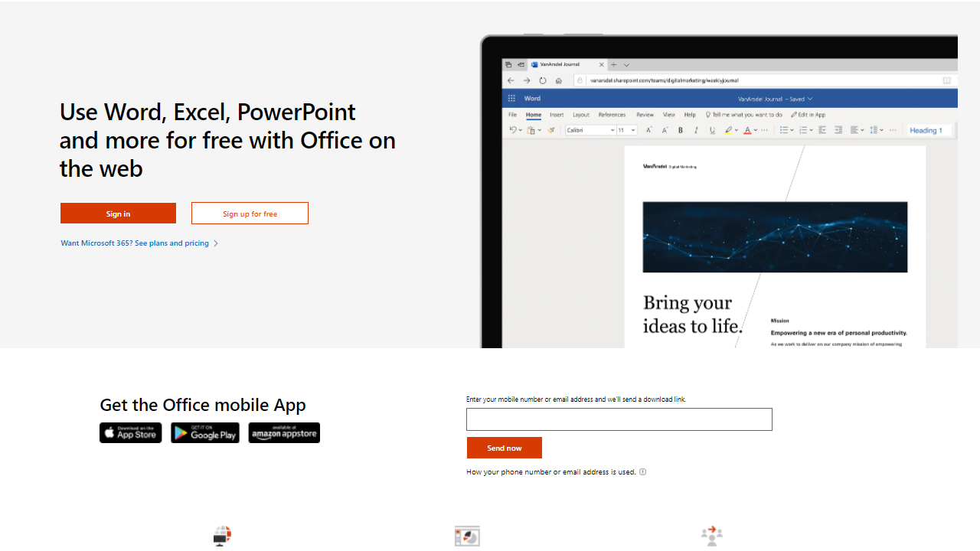Click the Undo icon in the Word toolbar

click(x=513, y=130)
